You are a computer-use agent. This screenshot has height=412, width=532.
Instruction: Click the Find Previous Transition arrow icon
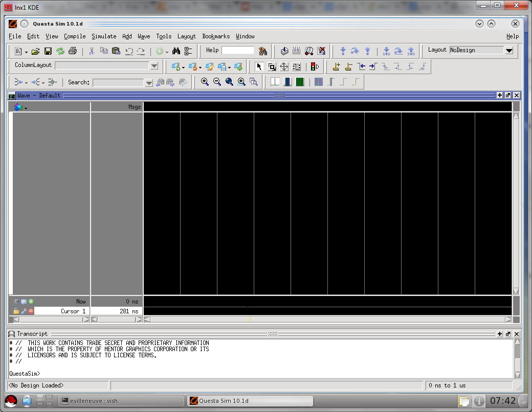(x=361, y=67)
